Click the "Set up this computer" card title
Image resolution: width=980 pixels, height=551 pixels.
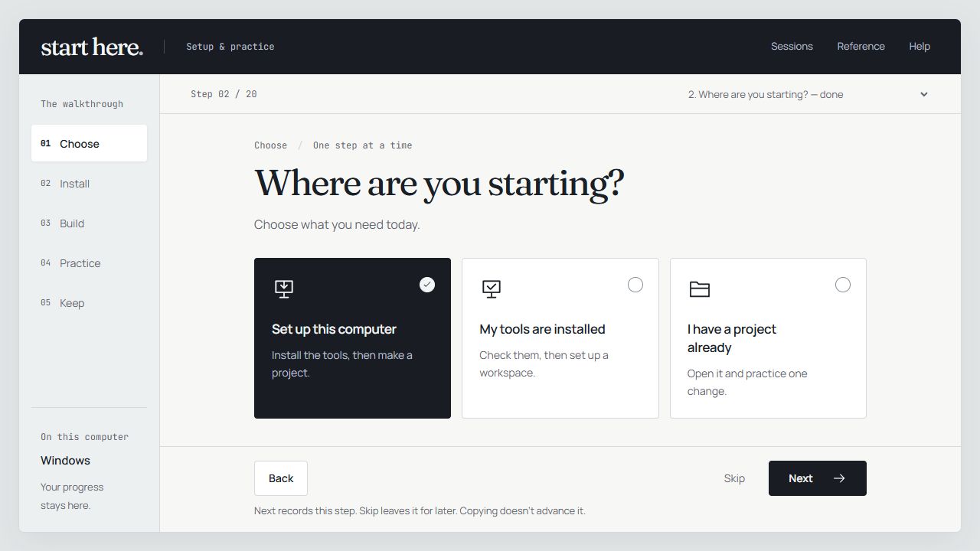pyautogui.click(x=334, y=329)
